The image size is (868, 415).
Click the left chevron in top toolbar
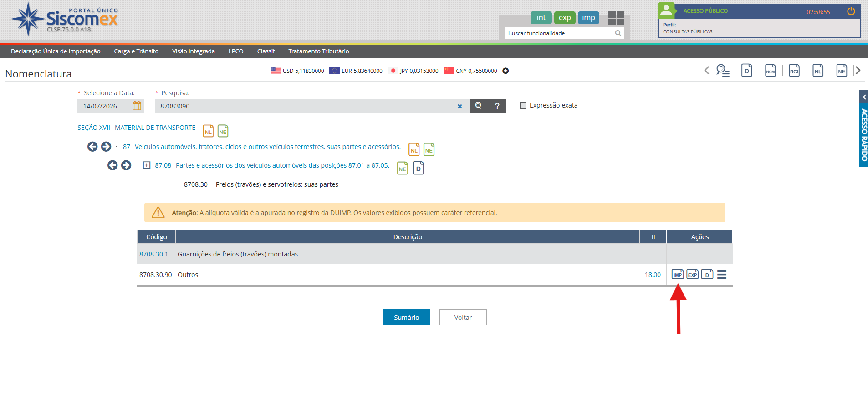pyautogui.click(x=707, y=70)
